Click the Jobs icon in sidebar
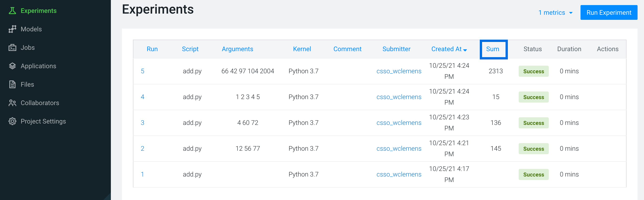Viewport: 644px width, 200px height. click(x=12, y=47)
